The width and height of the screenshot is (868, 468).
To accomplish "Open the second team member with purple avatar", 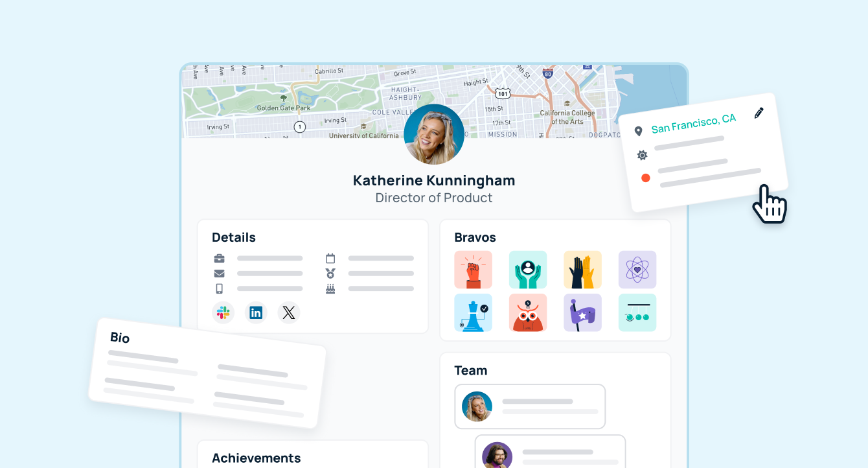I will [551, 452].
